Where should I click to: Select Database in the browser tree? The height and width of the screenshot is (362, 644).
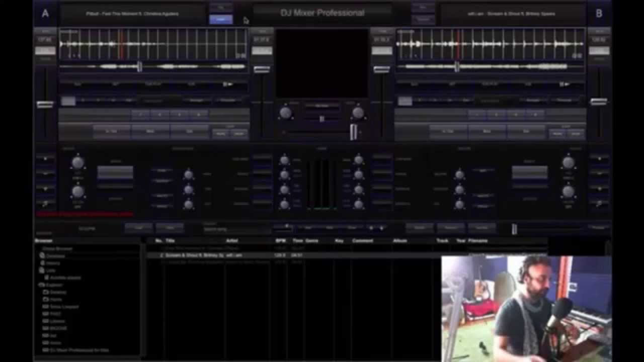56,256
